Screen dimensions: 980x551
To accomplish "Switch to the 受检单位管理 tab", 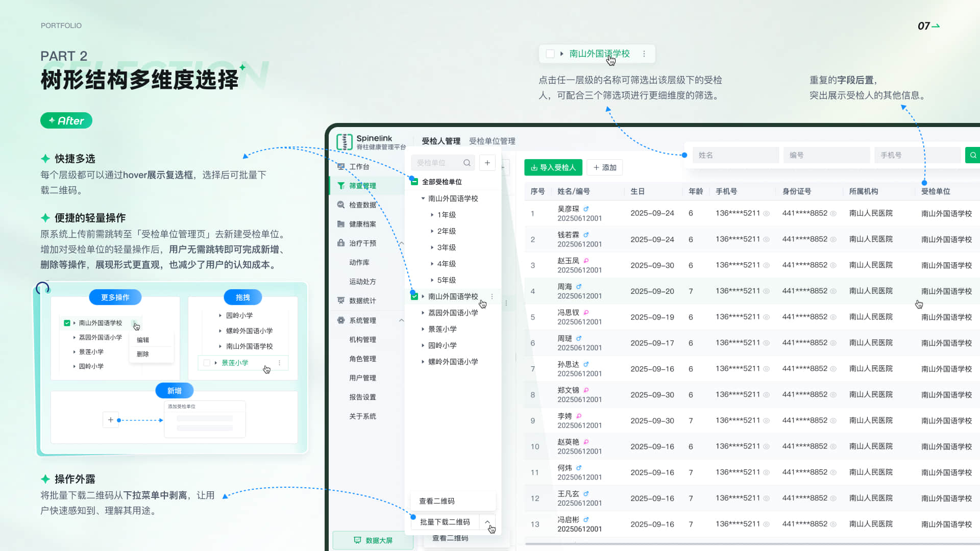I will [x=492, y=141].
